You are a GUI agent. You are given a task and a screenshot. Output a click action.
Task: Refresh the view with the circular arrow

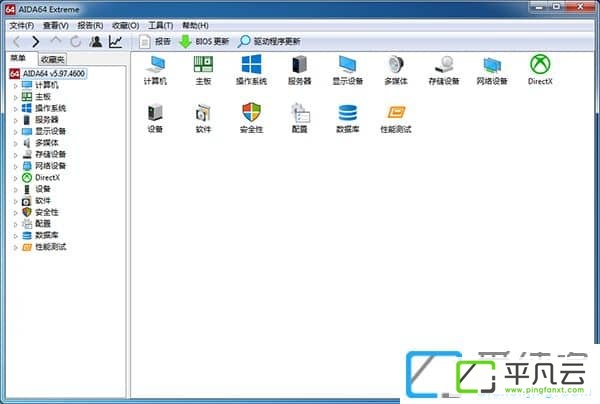pyautogui.click(x=76, y=41)
